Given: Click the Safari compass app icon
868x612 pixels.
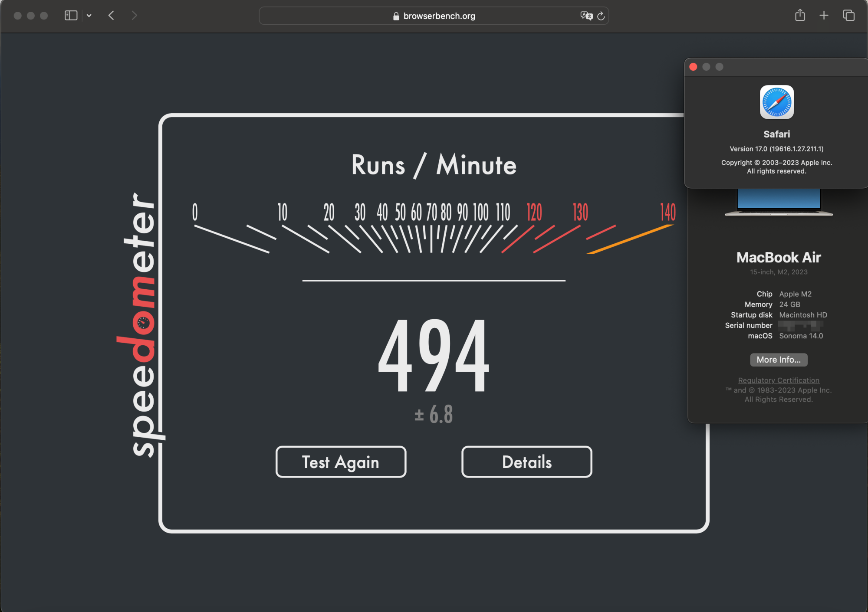Looking at the screenshot, I should point(776,102).
